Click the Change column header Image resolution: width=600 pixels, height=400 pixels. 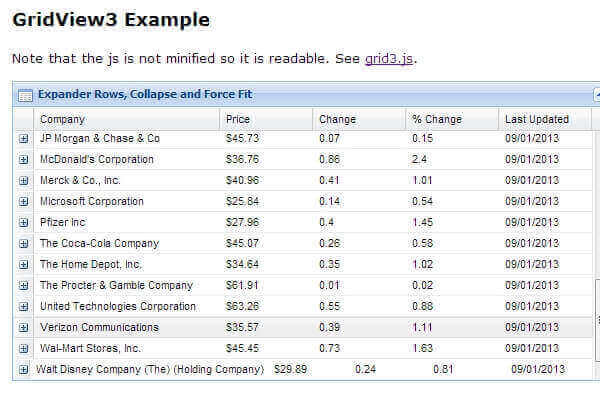[337, 119]
